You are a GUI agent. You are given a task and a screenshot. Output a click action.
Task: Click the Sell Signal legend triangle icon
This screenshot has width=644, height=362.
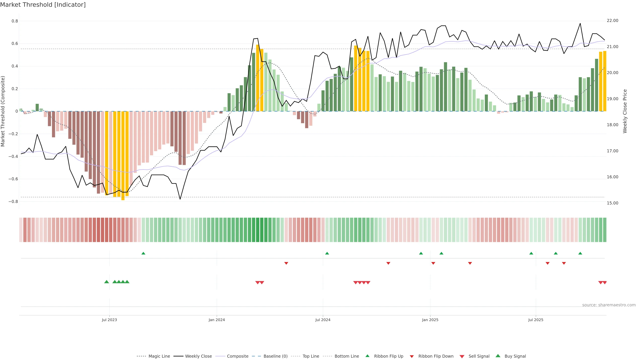[x=462, y=356]
